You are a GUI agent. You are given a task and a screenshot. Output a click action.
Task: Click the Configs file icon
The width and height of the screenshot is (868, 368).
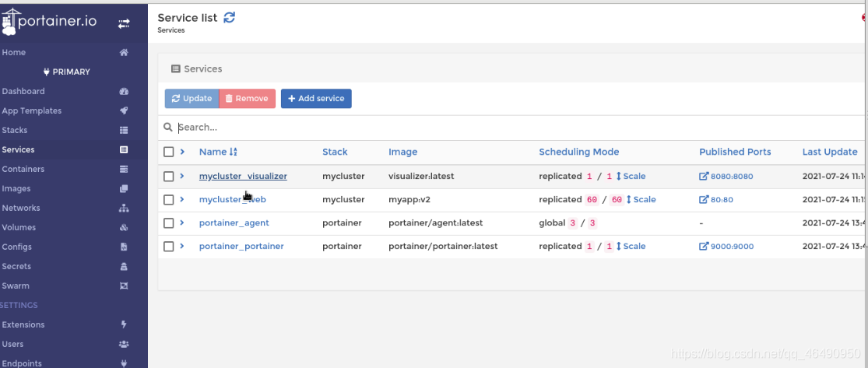tap(124, 247)
